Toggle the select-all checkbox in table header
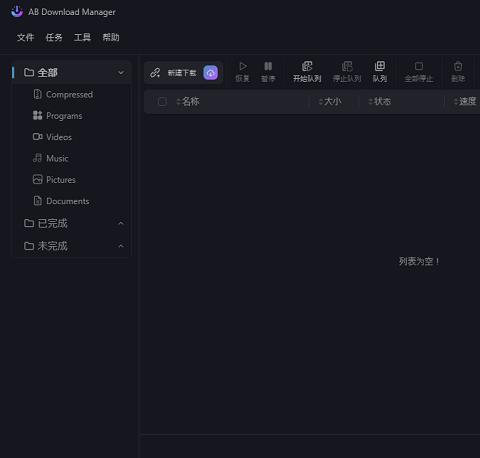The height and width of the screenshot is (458, 480). pyautogui.click(x=162, y=101)
